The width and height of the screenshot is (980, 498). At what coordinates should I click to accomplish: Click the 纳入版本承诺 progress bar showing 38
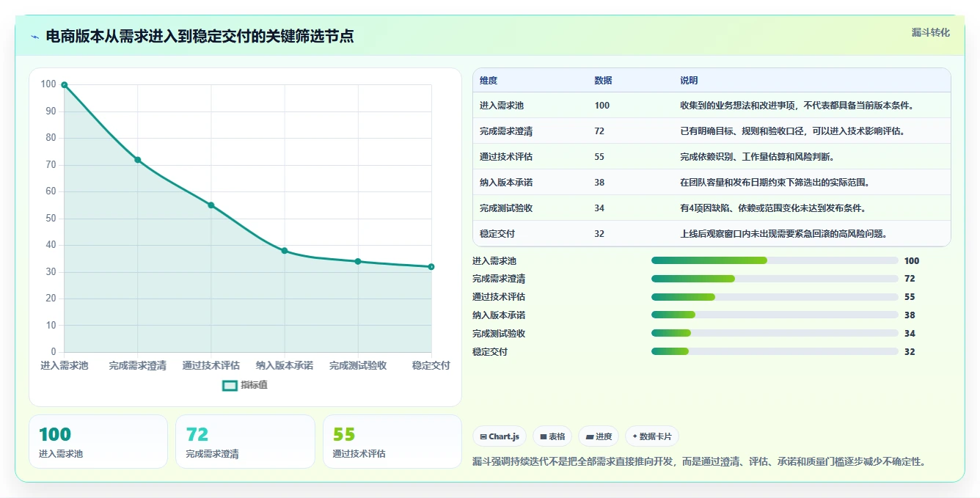[775, 315]
